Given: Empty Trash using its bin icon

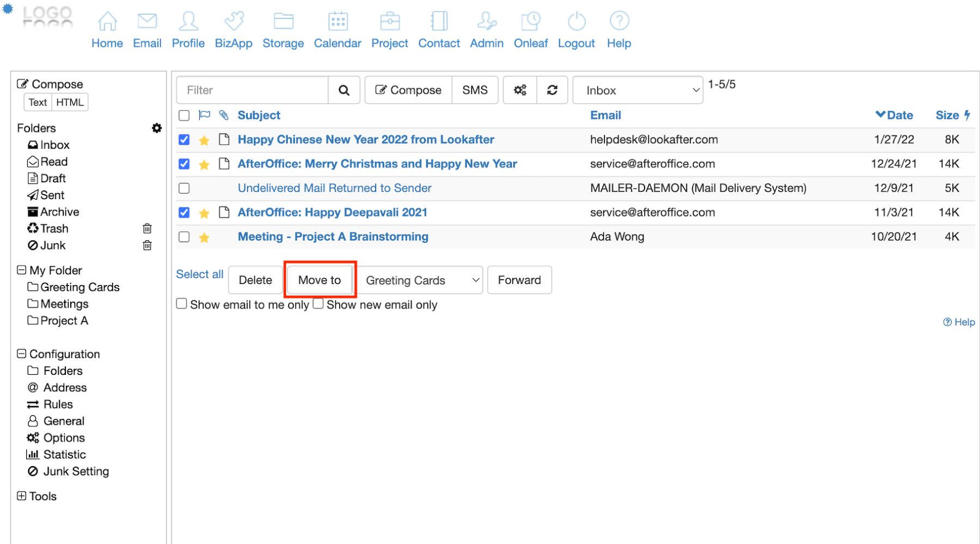Looking at the screenshot, I should point(147,228).
